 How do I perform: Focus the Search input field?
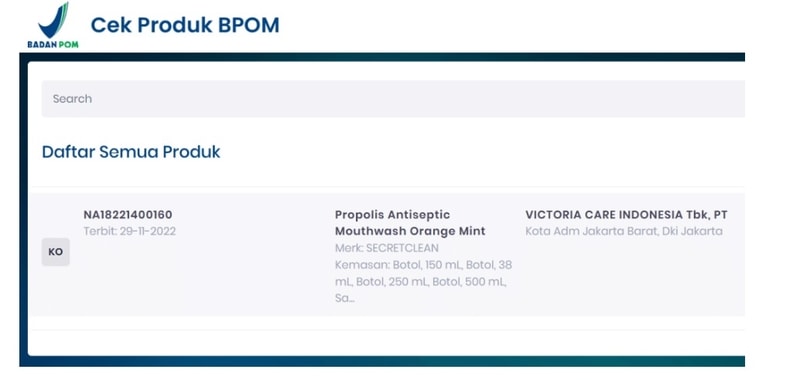[x=393, y=99]
